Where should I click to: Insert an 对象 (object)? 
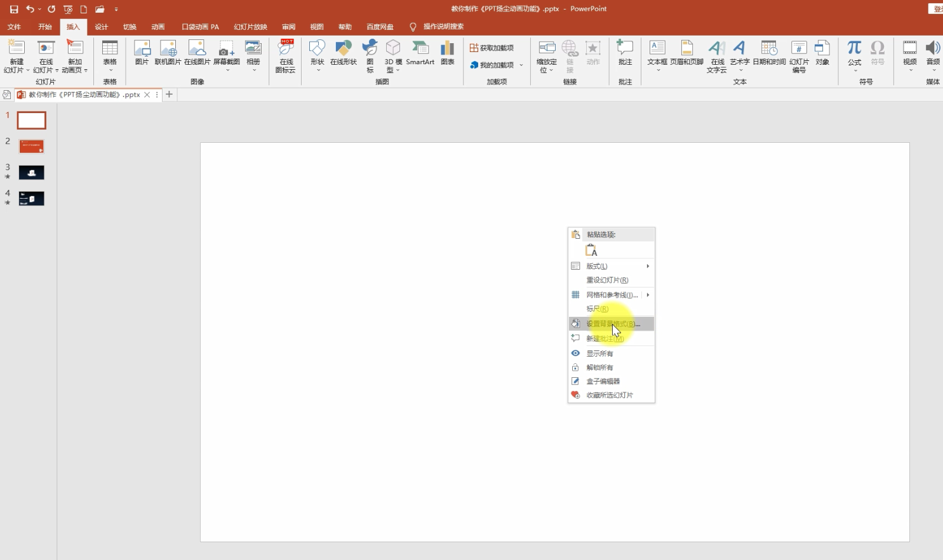[823, 53]
